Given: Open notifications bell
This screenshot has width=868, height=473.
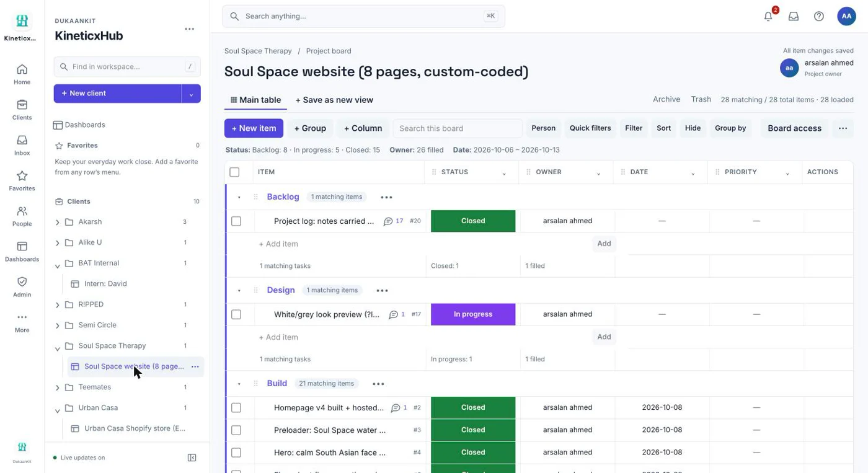Looking at the screenshot, I should 768,17.
